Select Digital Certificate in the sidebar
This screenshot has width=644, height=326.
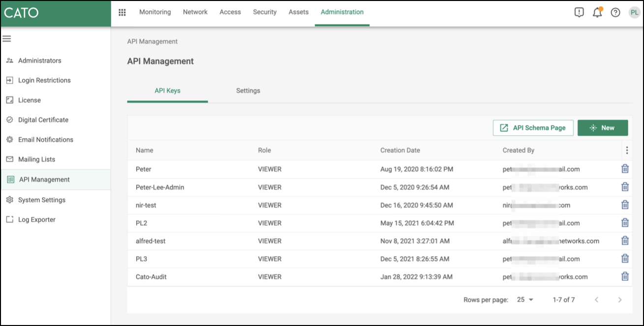(43, 120)
